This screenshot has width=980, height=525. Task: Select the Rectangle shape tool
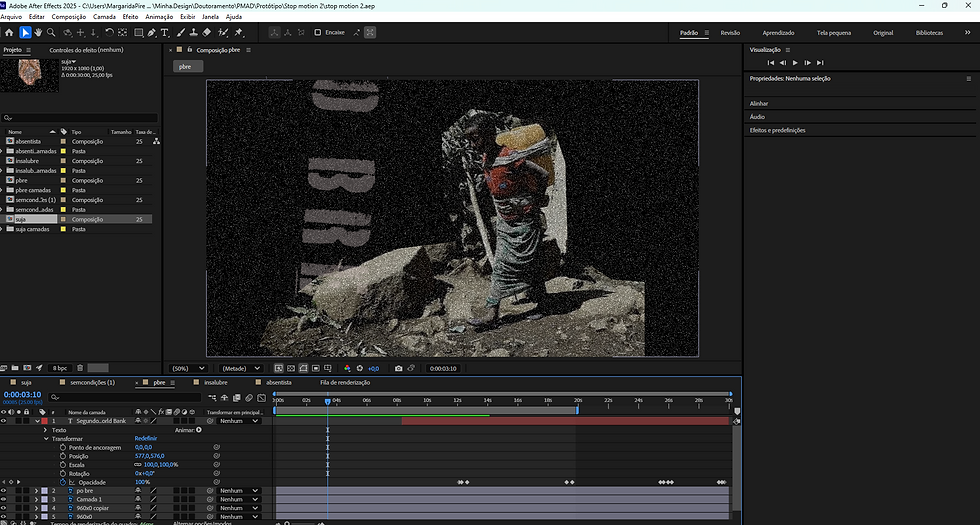[x=138, y=32]
